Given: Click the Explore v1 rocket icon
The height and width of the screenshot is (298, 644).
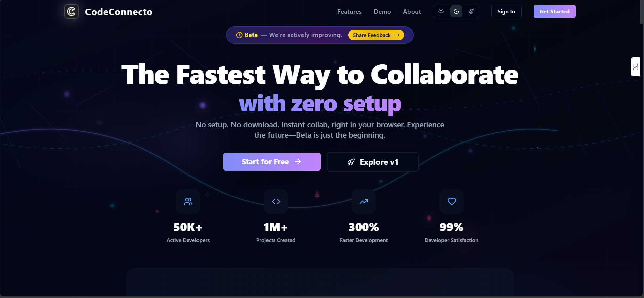Looking at the screenshot, I should point(351,162).
